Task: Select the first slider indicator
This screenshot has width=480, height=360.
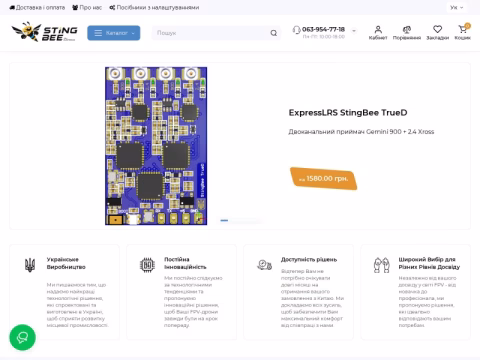Action: 224,220
